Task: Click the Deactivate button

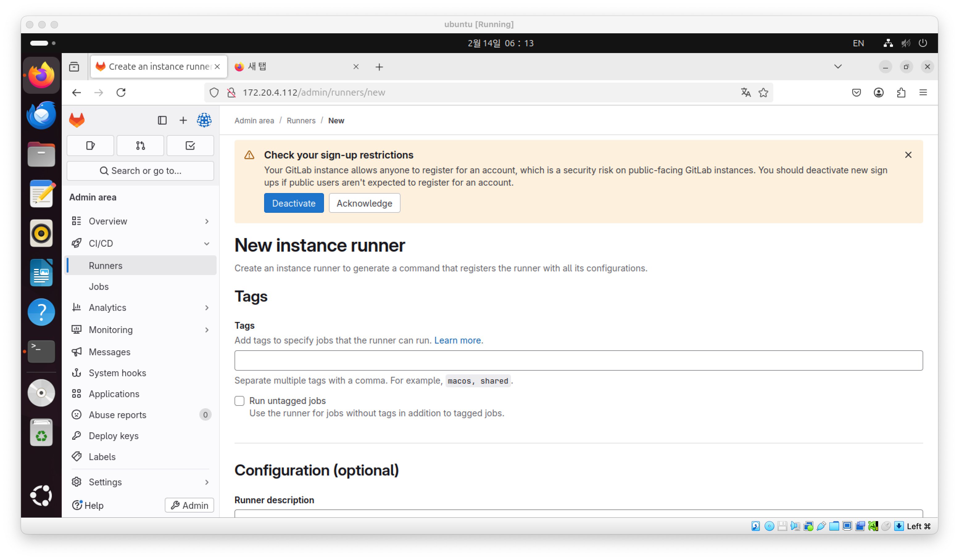Action: (x=294, y=203)
